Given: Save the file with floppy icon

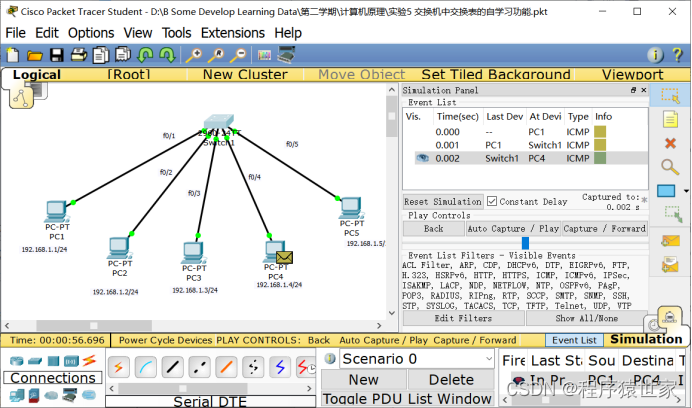Looking at the screenshot, I should (56, 55).
